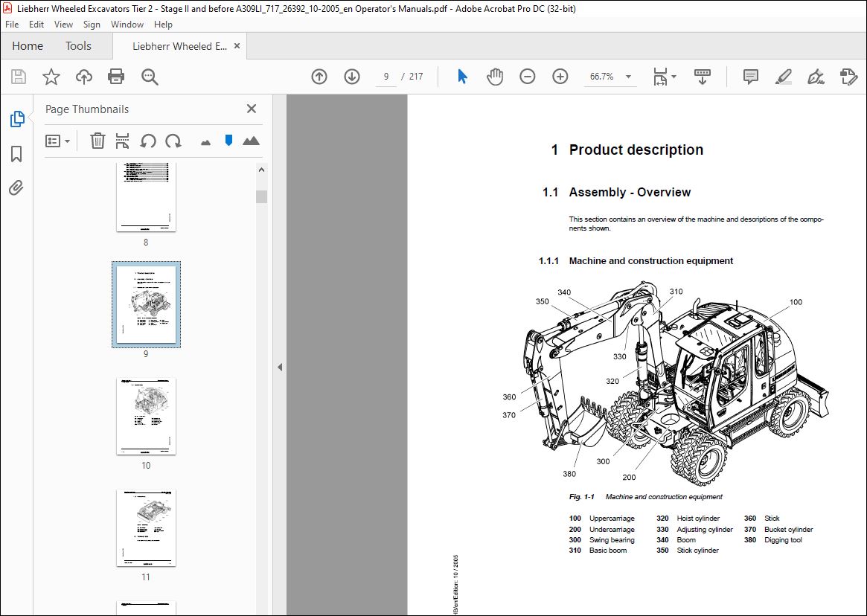This screenshot has height=616, width=867.
Task: Click the bookmark star icon
Action: [51, 77]
